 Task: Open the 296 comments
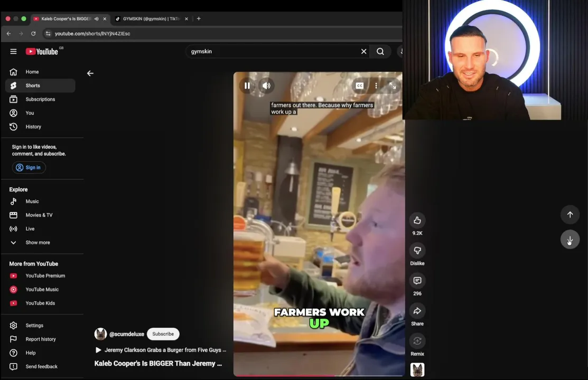[417, 281]
